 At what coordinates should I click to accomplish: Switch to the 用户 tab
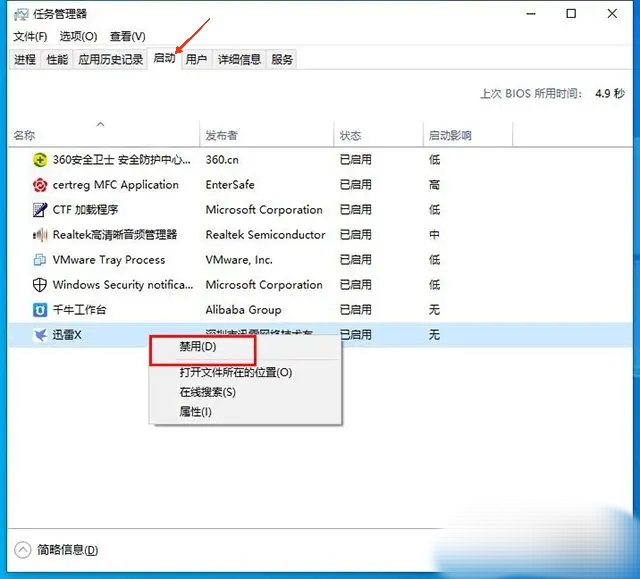[196, 60]
